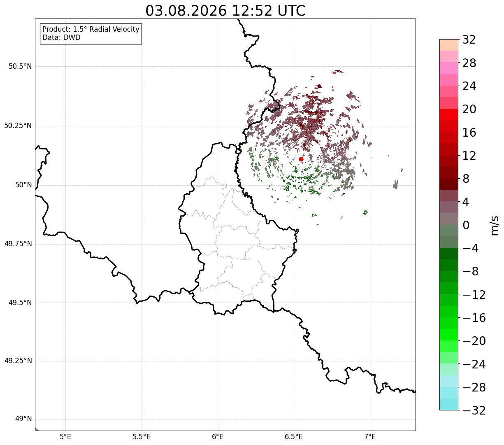Click the 49.25°N latitude tick label
Screen dimensions: 504x445
click(x=18, y=361)
